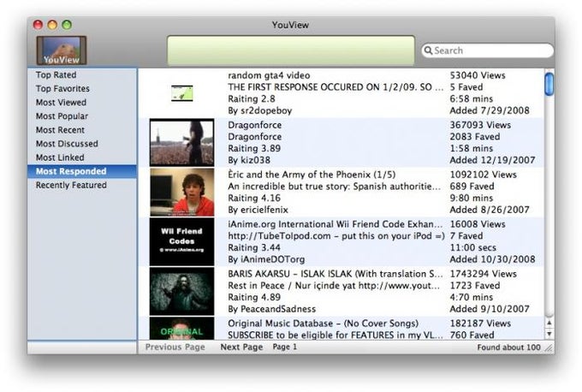Image resolution: width=582 pixels, height=392 pixels.
Task: Select the 'random gta4 video' title
Action: [269, 75]
